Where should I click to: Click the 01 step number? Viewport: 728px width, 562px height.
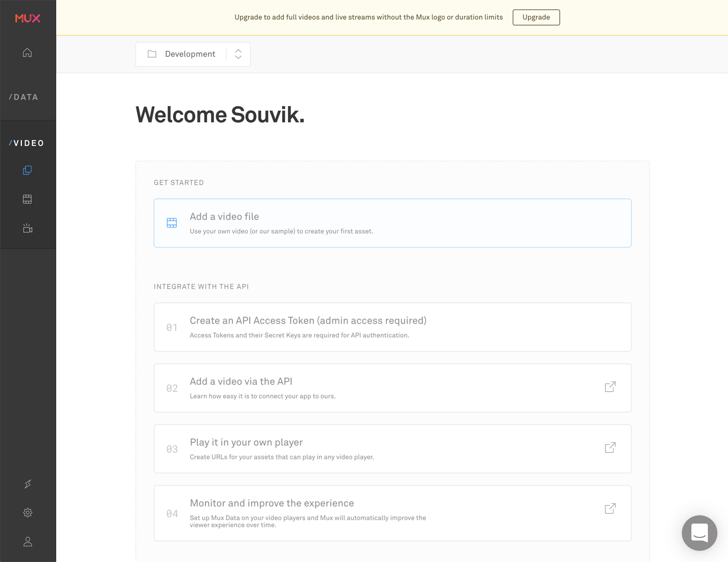coord(172,327)
